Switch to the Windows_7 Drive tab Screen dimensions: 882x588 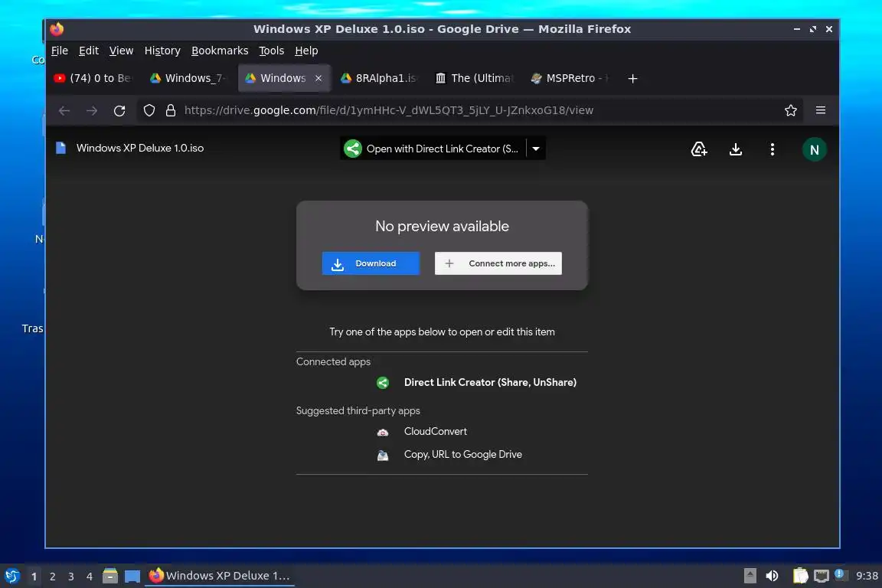(189, 78)
